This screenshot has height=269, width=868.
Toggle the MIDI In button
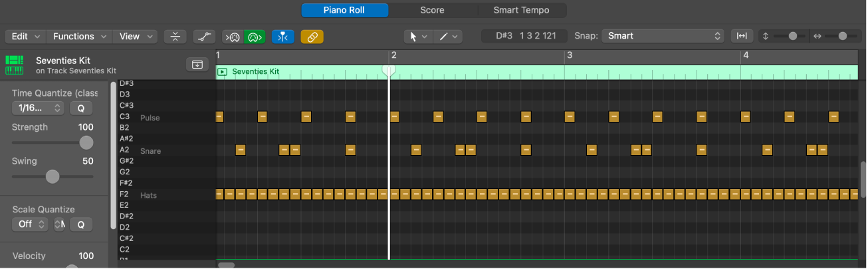[233, 37]
